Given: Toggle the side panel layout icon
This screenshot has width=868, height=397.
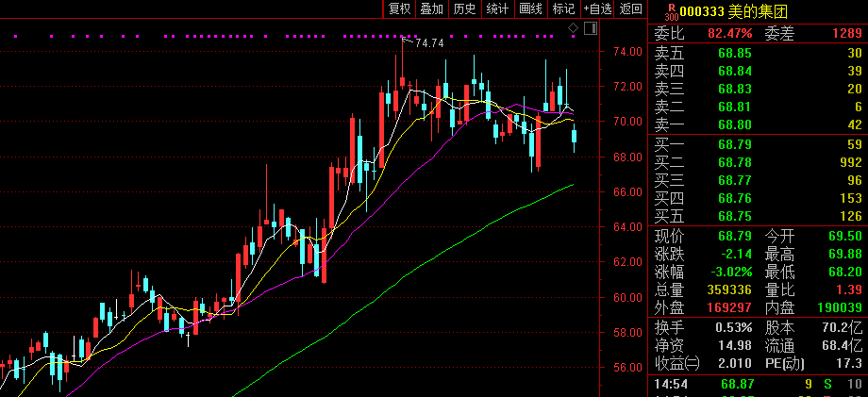Looking at the screenshot, I should click(x=589, y=30).
